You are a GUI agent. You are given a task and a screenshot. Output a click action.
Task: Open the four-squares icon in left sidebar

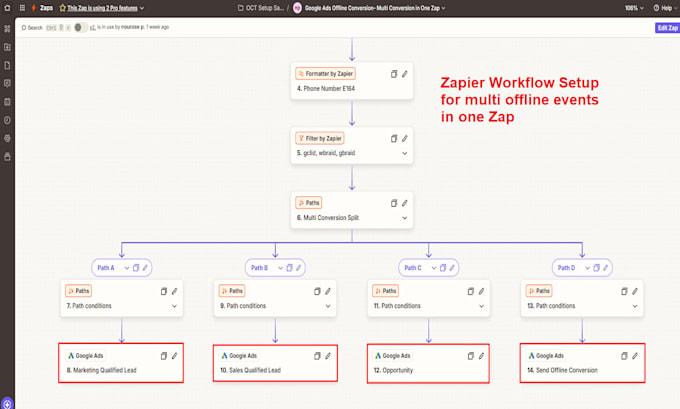pos(7,29)
